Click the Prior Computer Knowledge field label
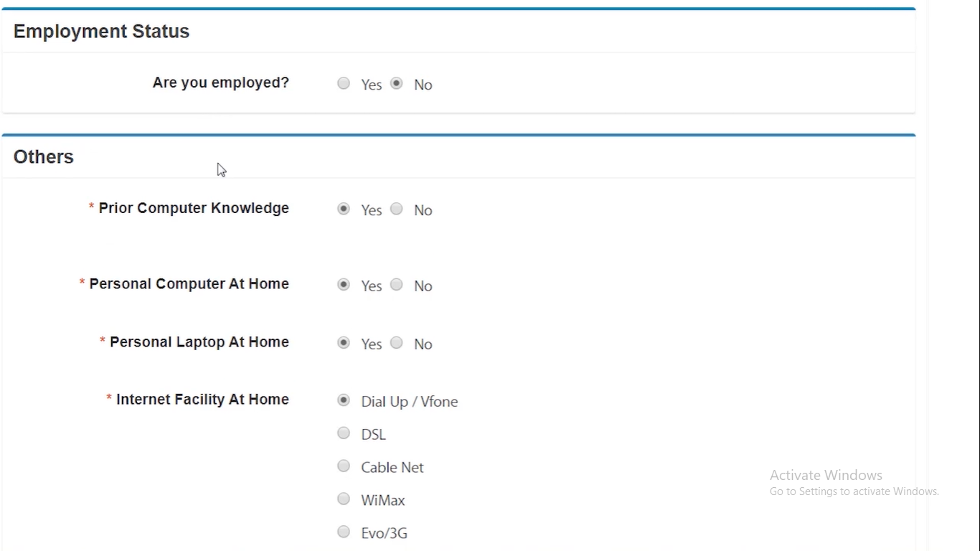 194,208
